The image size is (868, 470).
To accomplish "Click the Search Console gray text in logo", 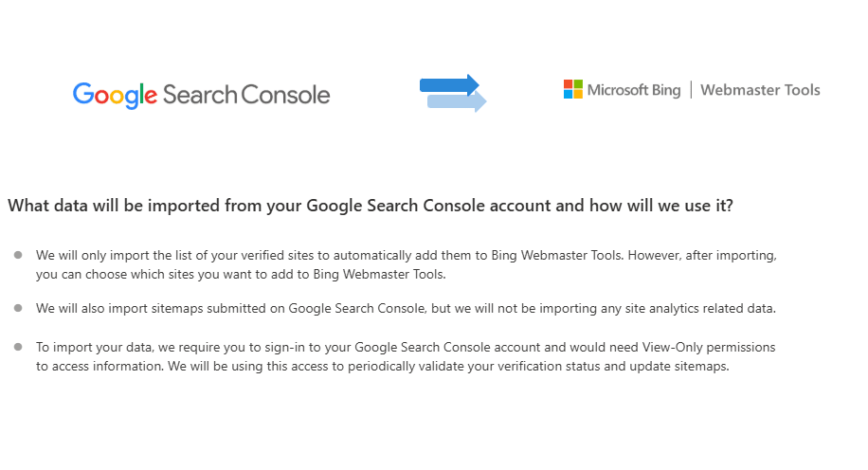I will coord(246,95).
